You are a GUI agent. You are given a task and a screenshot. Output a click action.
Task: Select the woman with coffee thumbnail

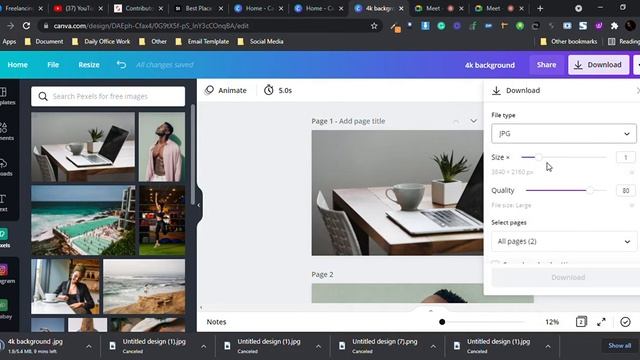(66, 287)
